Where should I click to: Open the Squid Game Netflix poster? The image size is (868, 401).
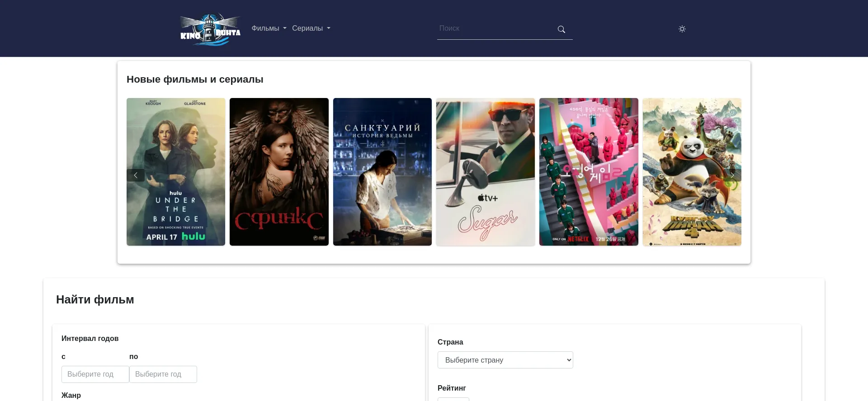(x=589, y=172)
